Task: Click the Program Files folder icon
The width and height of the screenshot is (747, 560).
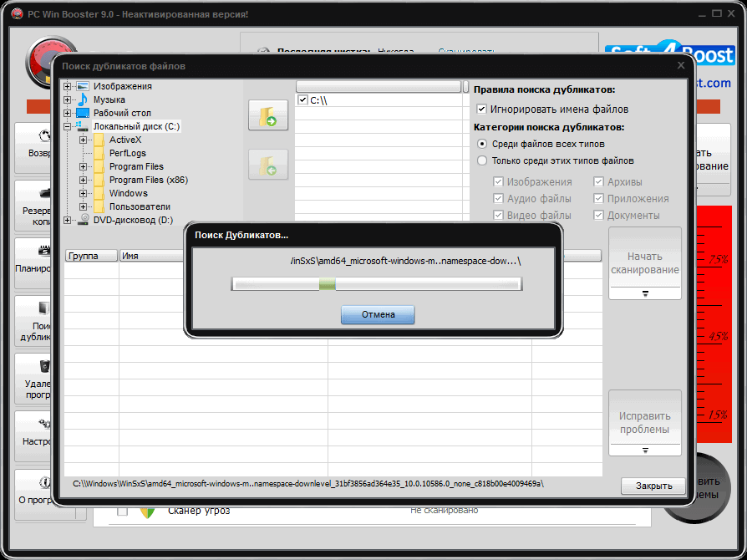Action: tap(99, 166)
